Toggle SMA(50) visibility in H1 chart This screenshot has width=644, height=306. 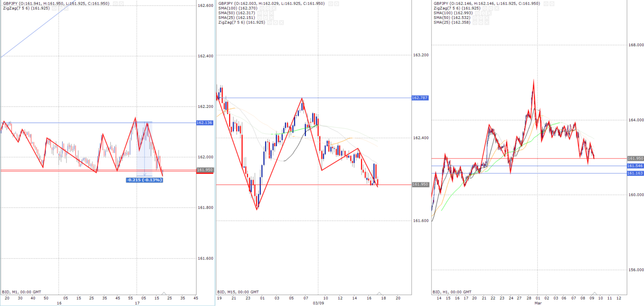coord(475,18)
